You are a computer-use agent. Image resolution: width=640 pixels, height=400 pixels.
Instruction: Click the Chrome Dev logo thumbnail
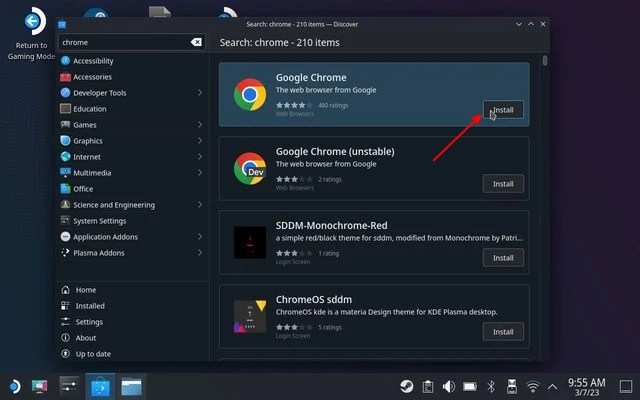[x=250, y=168]
